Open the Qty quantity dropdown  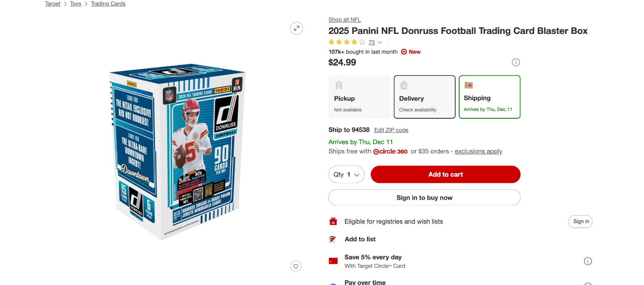[346, 174]
